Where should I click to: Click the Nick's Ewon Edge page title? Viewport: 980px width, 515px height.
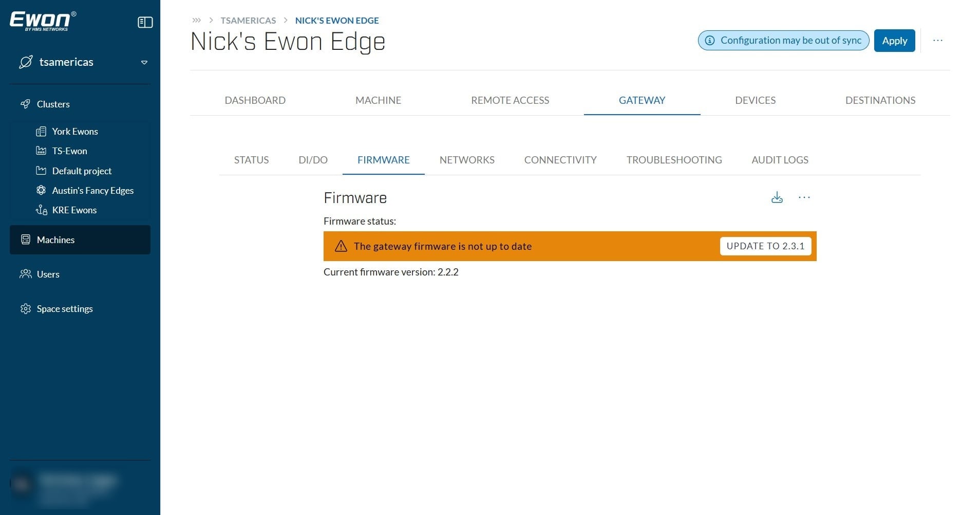[x=288, y=42]
